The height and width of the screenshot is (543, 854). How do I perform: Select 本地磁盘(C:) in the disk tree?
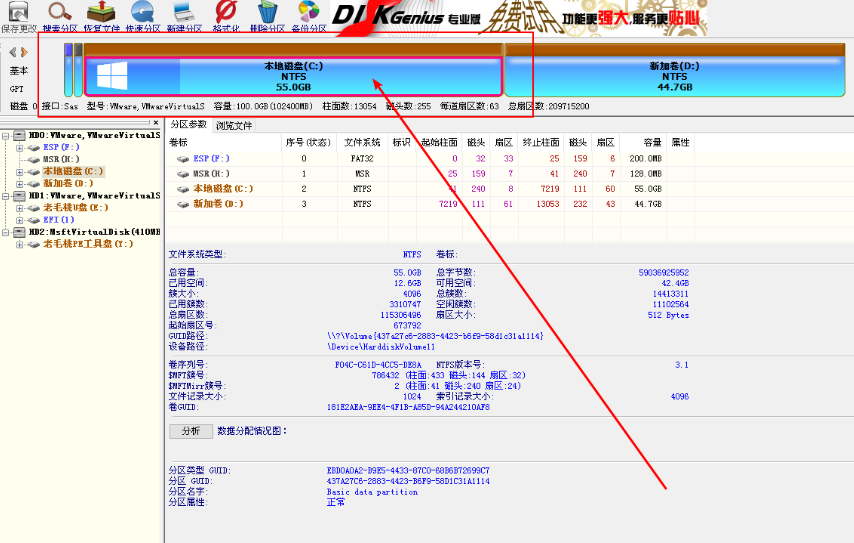tap(73, 171)
